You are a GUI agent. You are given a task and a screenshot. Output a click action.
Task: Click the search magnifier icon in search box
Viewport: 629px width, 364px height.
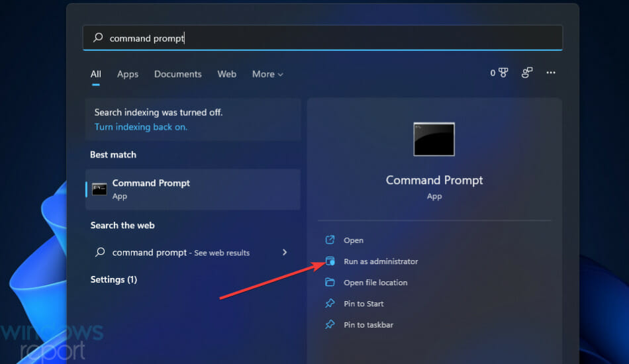(x=98, y=38)
